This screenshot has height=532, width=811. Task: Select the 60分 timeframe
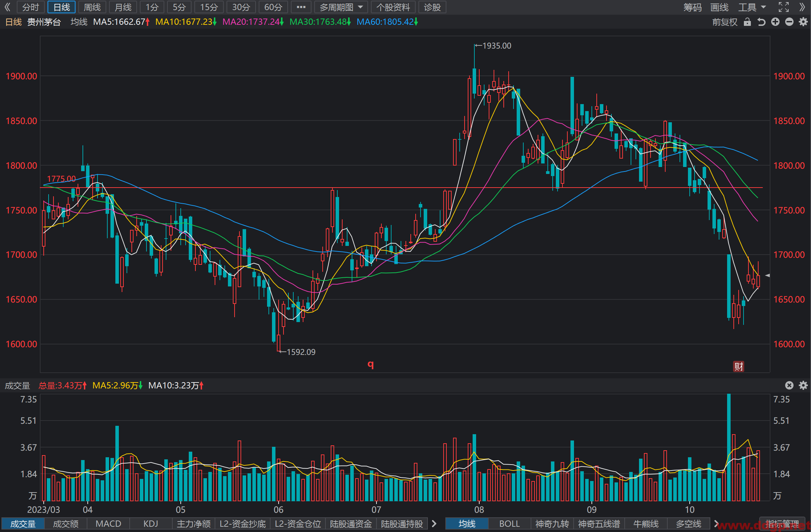click(x=273, y=7)
